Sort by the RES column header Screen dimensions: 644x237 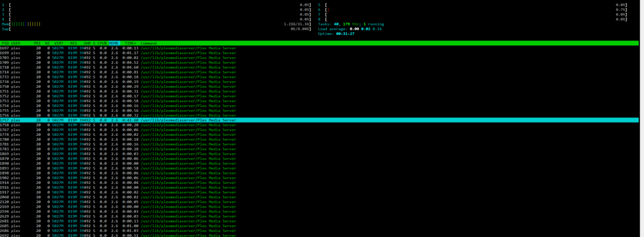[73, 43]
